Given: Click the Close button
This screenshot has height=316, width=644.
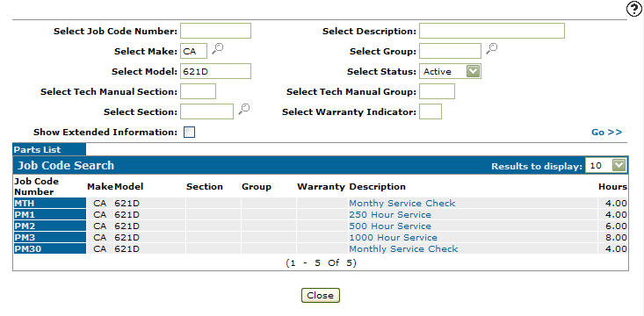Looking at the screenshot, I should tap(321, 296).
